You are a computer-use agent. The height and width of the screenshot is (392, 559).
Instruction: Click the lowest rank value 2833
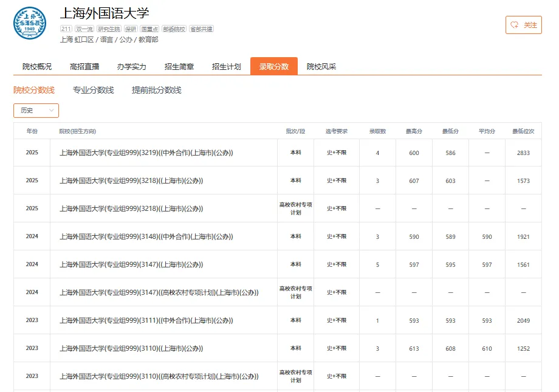pyautogui.click(x=523, y=153)
